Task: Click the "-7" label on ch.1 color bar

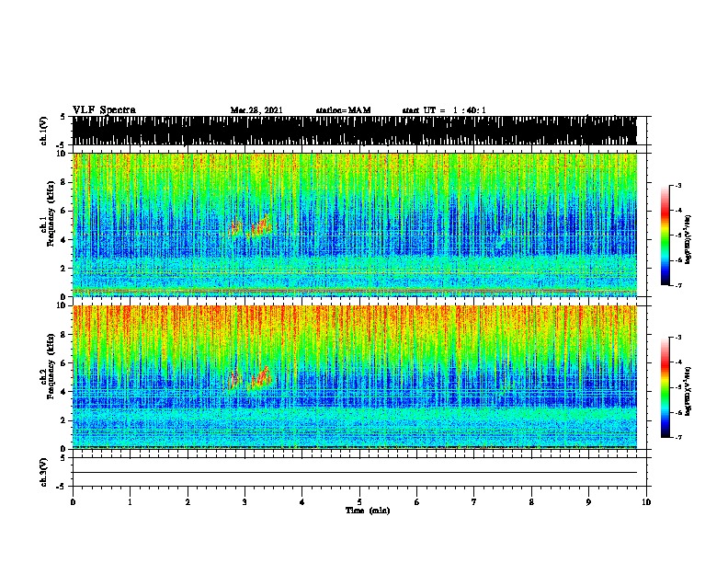Action: pos(677,285)
